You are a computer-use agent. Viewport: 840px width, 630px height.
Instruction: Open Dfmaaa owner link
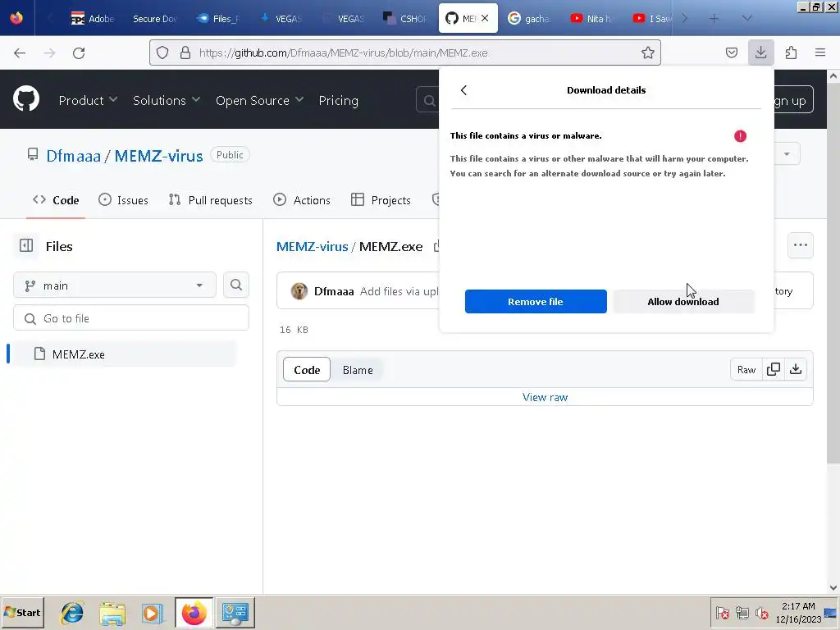point(73,156)
